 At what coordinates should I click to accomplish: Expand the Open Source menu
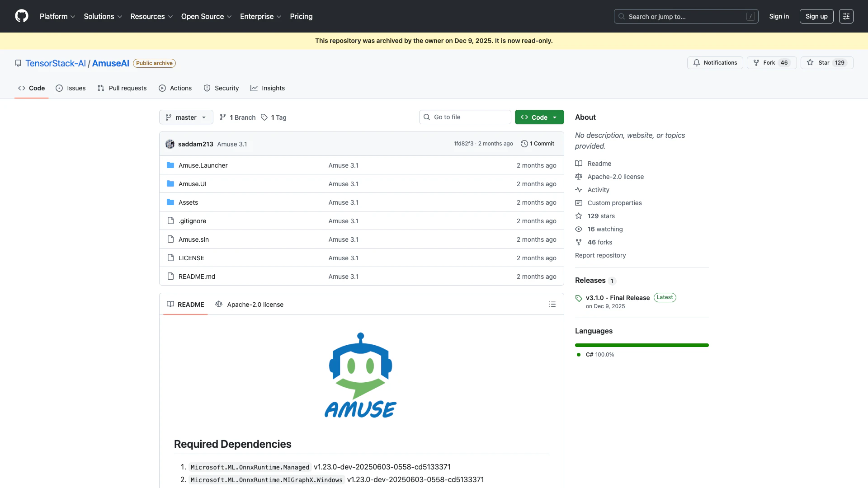tap(206, 16)
